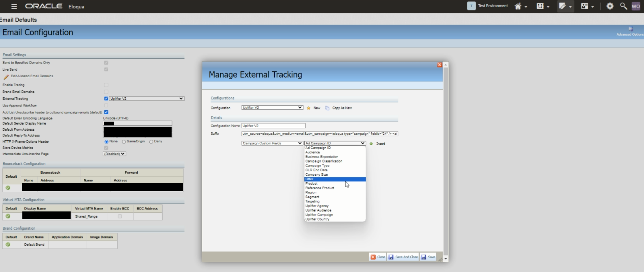Open the settings gear icon
Viewport: 644px width, 272px height.
pyautogui.click(x=610, y=6)
